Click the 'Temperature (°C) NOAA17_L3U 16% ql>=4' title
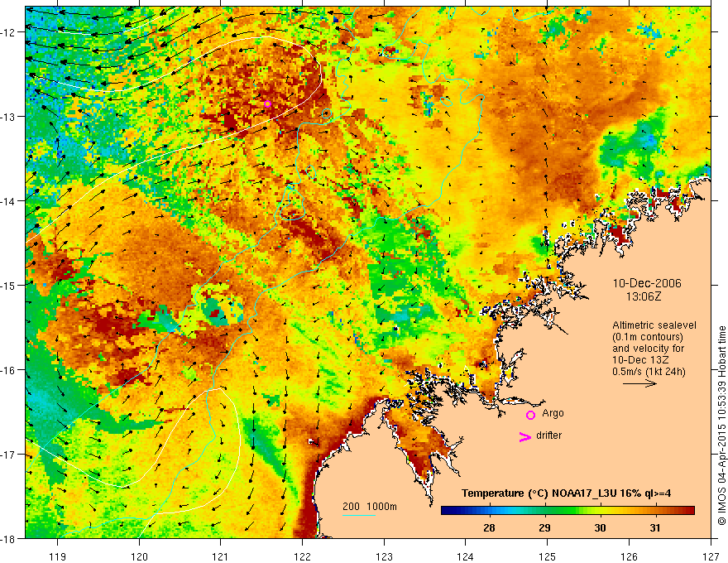The width and height of the screenshot is (728, 563). 566,493
